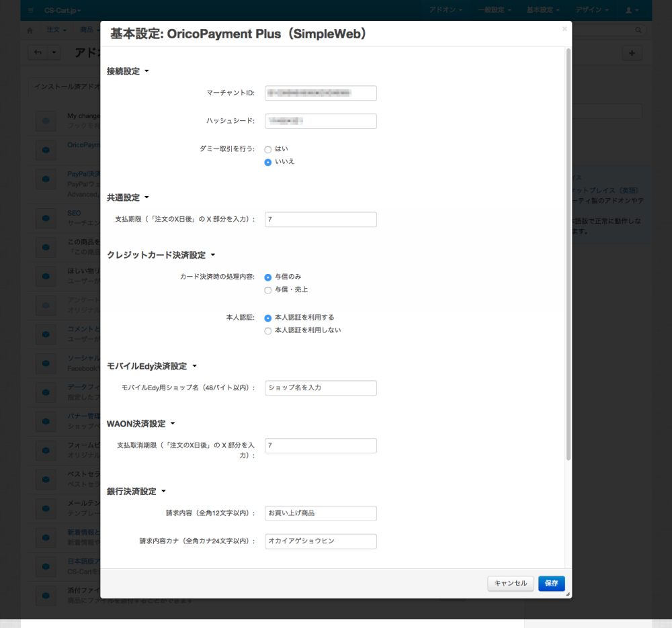Click the ソーシャル addon icon

(x=46, y=363)
